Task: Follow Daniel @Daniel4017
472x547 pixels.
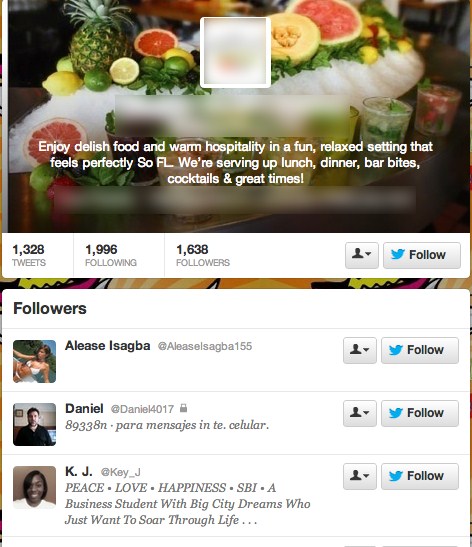Action: point(420,413)
